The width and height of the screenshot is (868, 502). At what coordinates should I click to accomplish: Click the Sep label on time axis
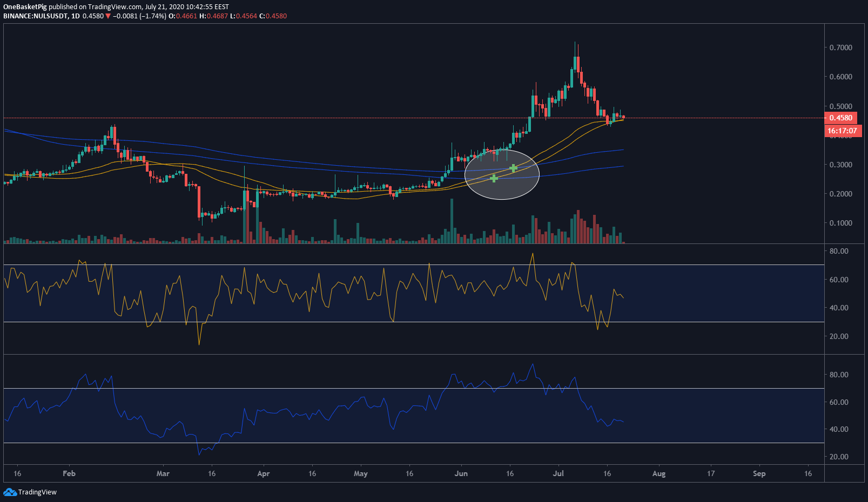click(x=759, y=473)
